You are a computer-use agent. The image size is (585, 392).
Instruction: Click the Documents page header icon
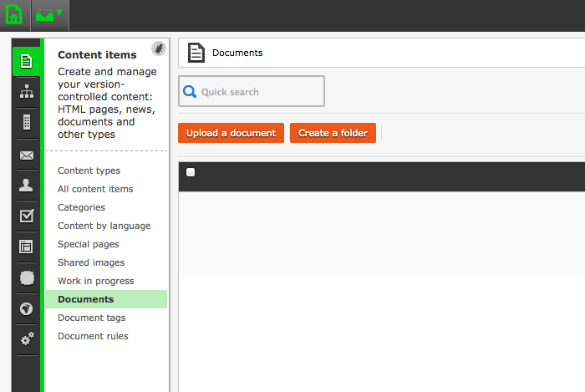[x=196, y=53]
